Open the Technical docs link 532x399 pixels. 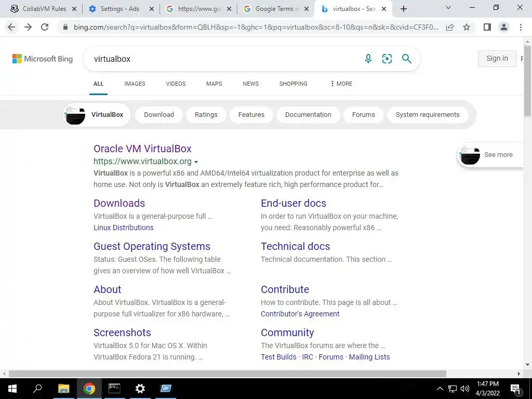[x=296, y=246]
